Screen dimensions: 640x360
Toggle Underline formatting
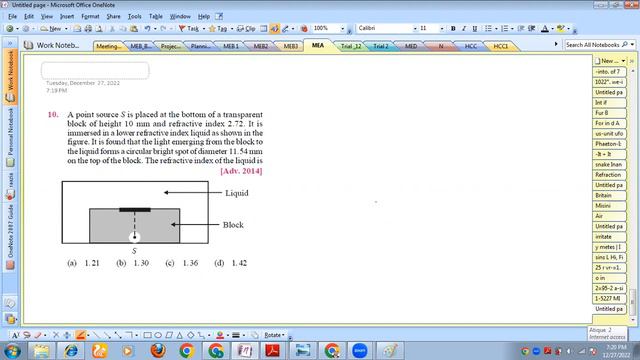click(x=475, y=28)
